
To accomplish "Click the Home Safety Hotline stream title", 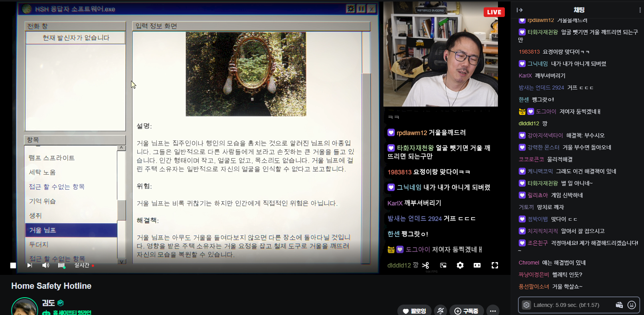I will pyautogui.click(x=51, y=286).
